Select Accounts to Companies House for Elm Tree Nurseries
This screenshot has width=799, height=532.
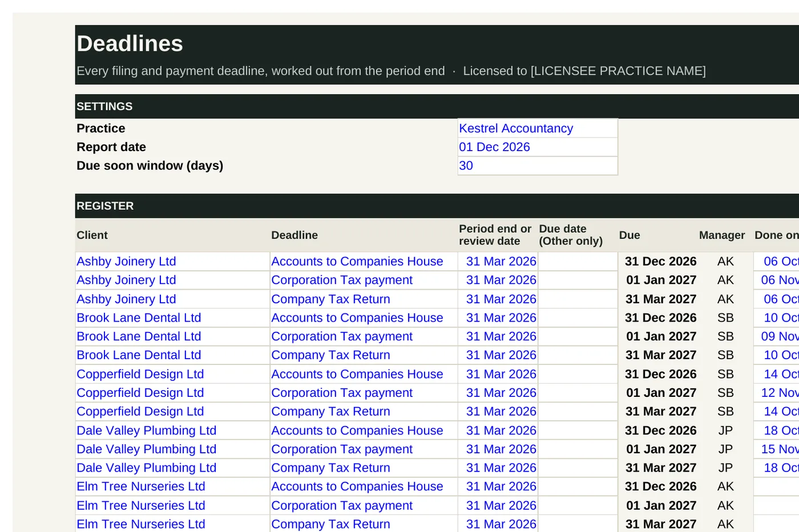364,486
